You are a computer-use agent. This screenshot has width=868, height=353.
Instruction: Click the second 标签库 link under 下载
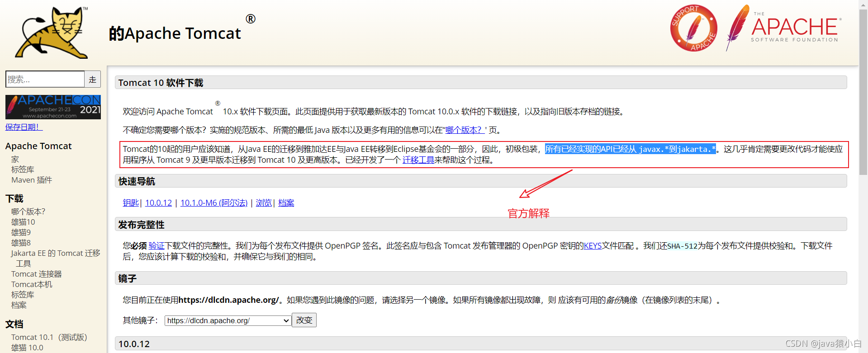click(23, 295)
